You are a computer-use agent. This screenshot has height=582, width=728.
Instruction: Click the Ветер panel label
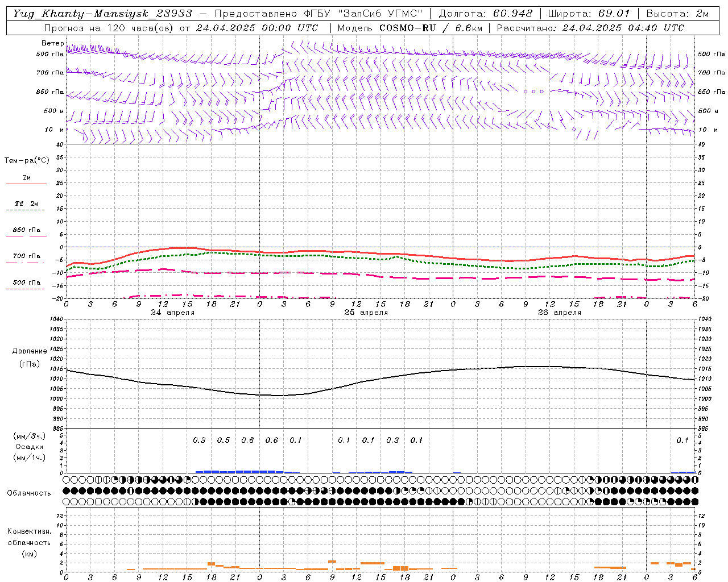(x=52, y=43)
